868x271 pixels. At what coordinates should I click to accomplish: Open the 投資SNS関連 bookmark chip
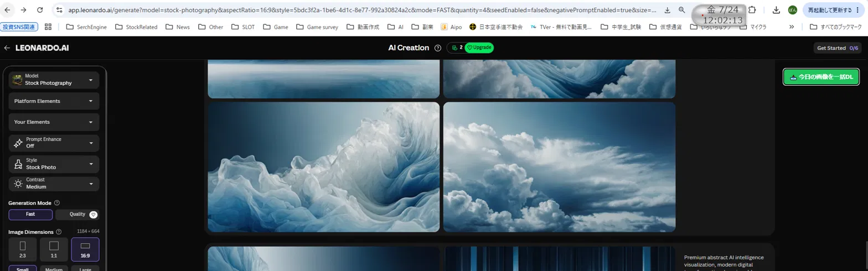coord(19,27)
